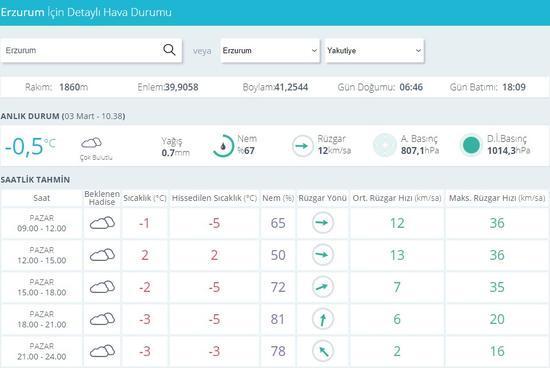Viewport: 550px width, 368px height.
Task: Click humidity value 78 in the table
Action: coord(278,351)
